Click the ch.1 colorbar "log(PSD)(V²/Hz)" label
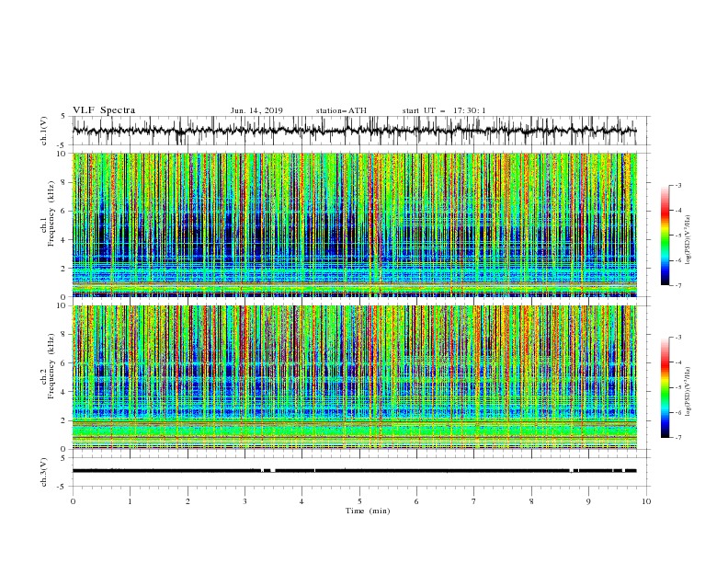Image resolution: width=728 pixels, height=563 pixels. pyautogui.click(x=688, y=240)
